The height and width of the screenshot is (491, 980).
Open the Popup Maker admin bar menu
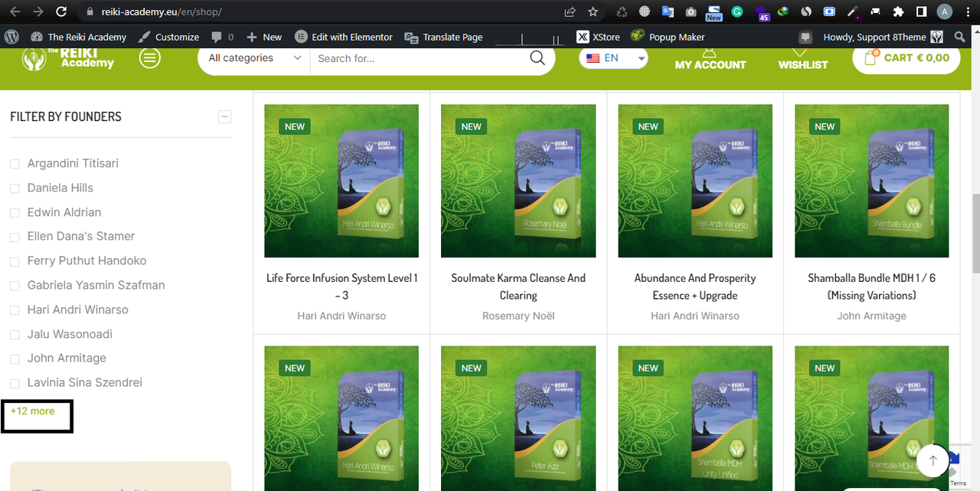click(668, 37)
